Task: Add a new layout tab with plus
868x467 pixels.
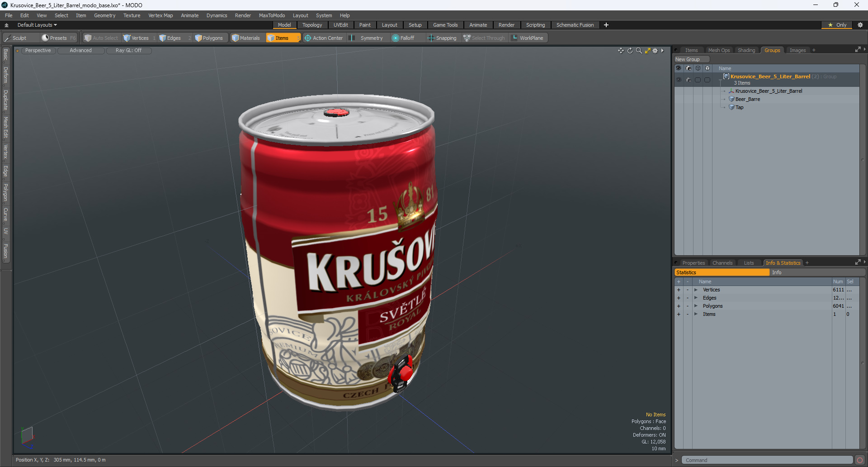Action: click(x=606, y=25)
